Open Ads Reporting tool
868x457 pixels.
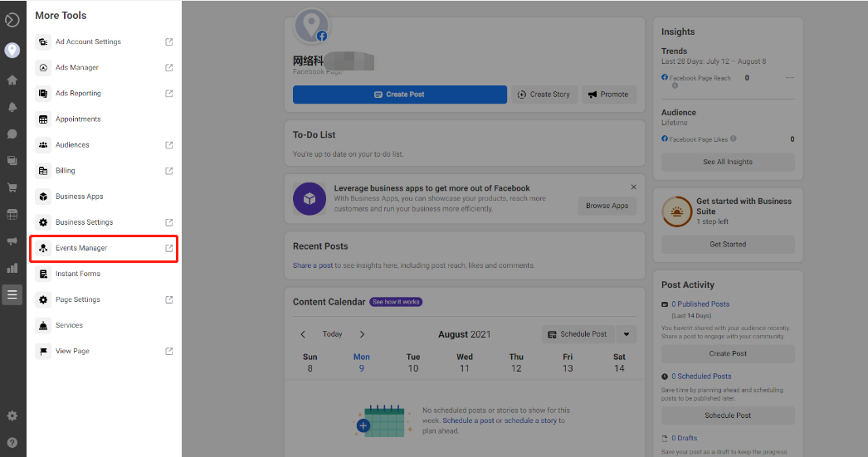tap(104, 93)
